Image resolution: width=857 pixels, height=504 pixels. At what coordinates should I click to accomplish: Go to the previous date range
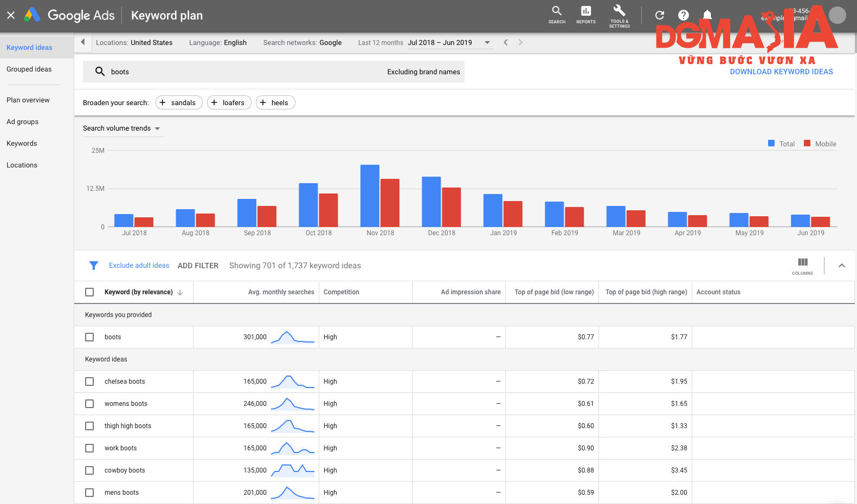coord(506,42)
